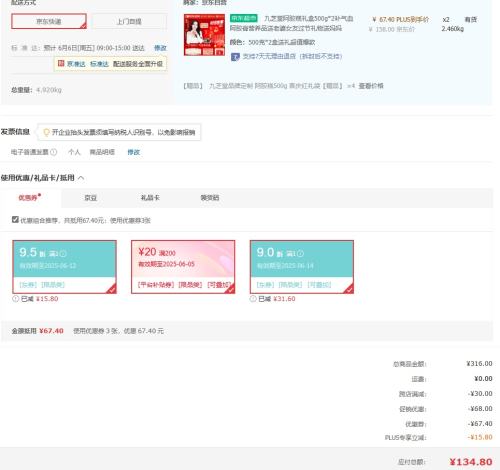Click info icon beside 电子普通发票
This screenshot has width=500, height=470.
click(x=53, y=152)
